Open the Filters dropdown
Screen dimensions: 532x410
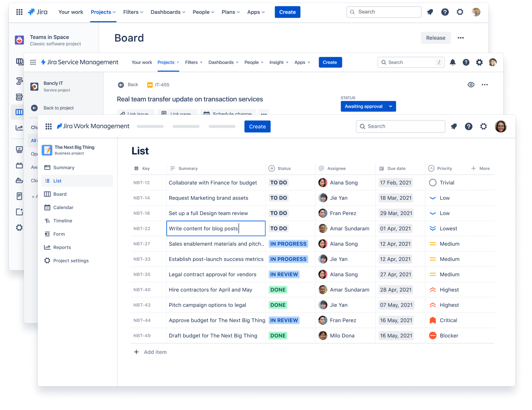(x=133, y=12)
